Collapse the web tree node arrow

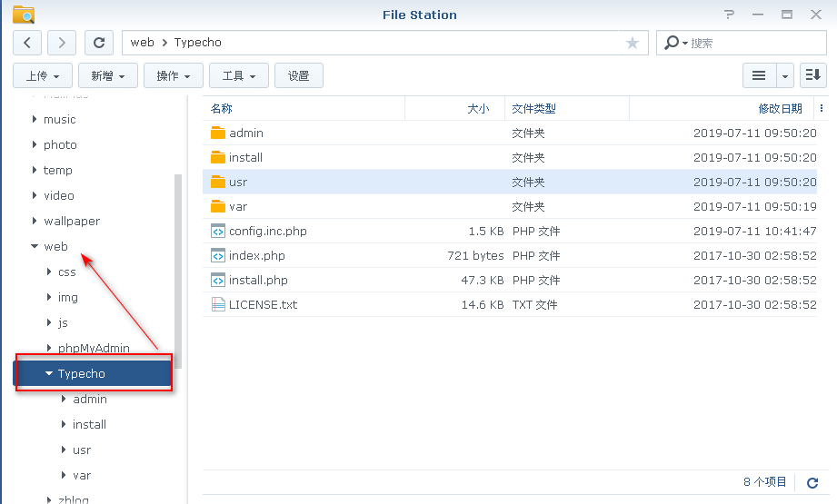tap(35, 246)
